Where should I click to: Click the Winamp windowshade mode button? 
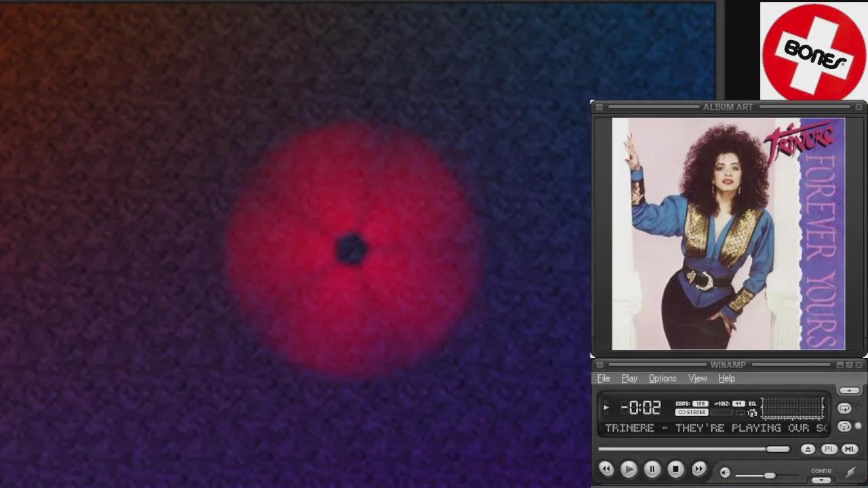[x=849, y=365]
